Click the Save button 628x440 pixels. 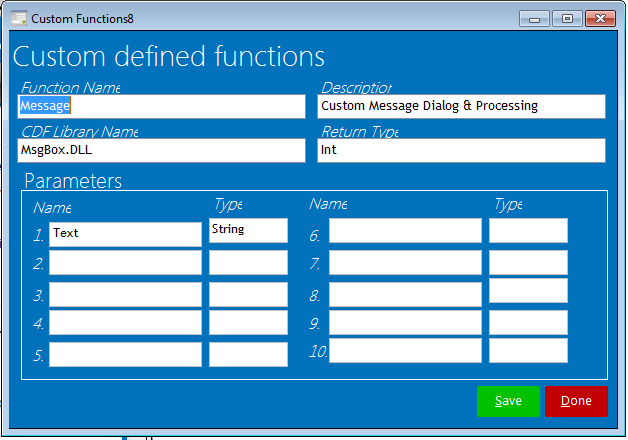click(x=508, y=401)
